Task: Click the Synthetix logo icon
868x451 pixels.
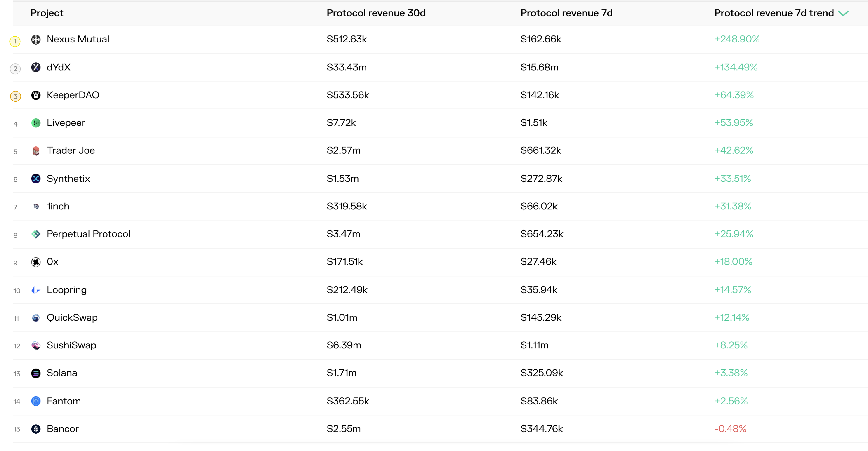Action: (36, 179)
